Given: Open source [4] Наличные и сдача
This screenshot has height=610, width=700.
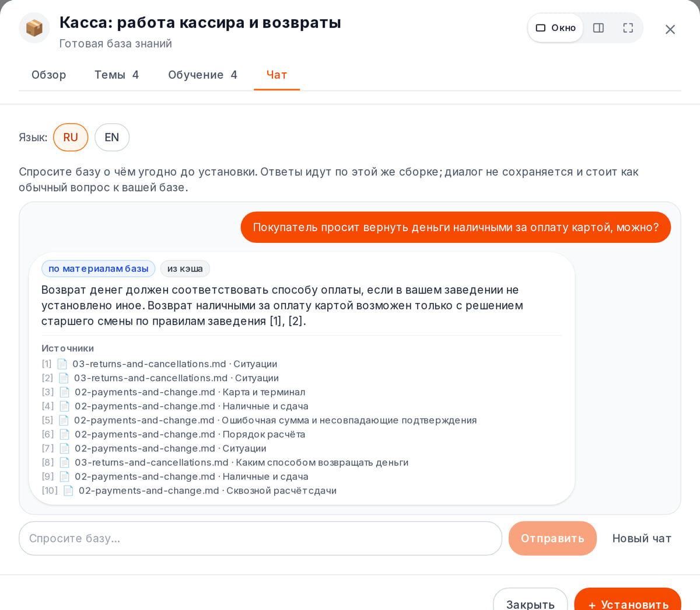Looking at the screenshot, I should coord(175,406).
